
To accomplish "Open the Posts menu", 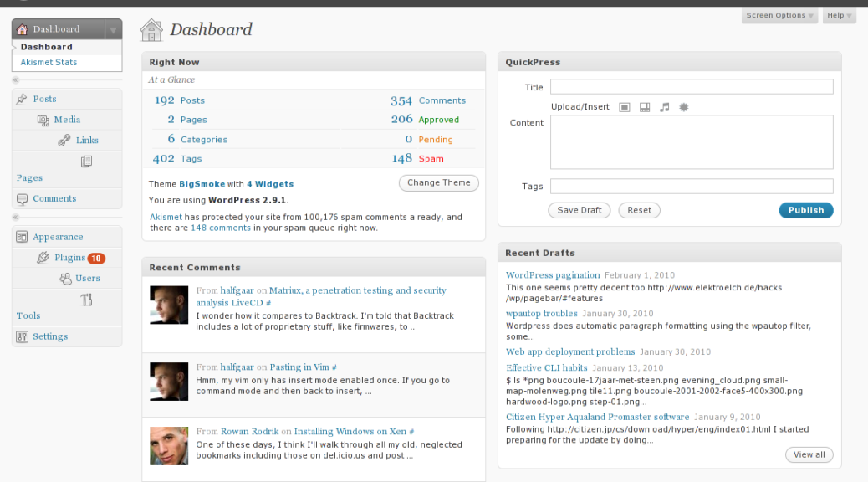I will tap(44, 99).
